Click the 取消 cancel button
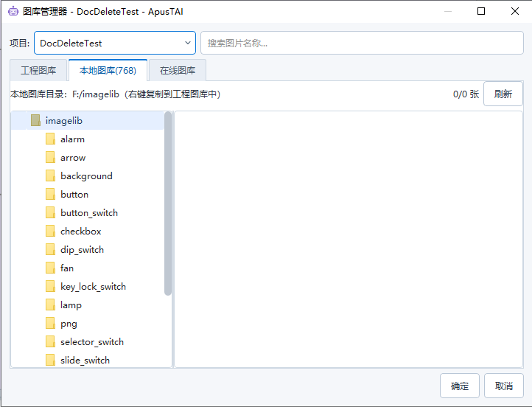This screenshot has width=532, height=407. tap(503, 386)
